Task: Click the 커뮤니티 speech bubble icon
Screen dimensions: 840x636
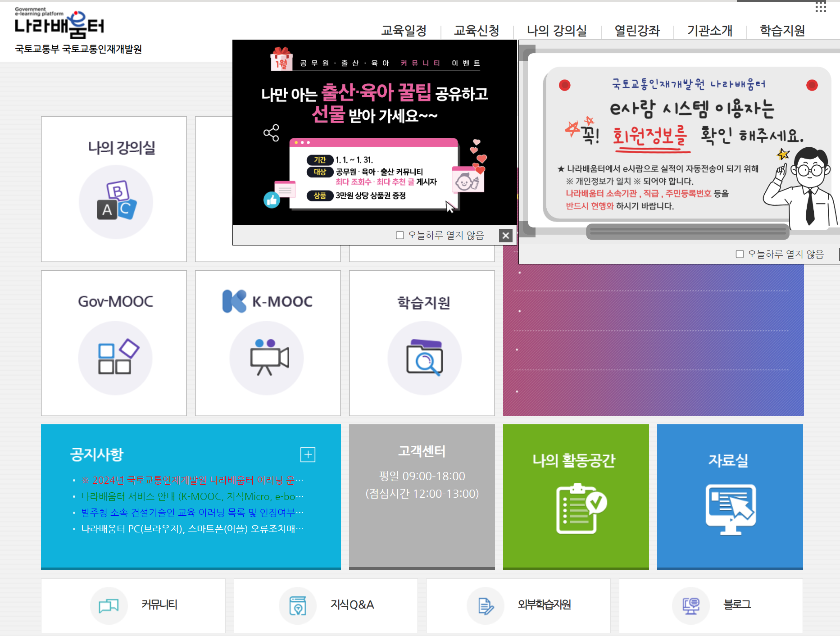Action: point(109,605)
